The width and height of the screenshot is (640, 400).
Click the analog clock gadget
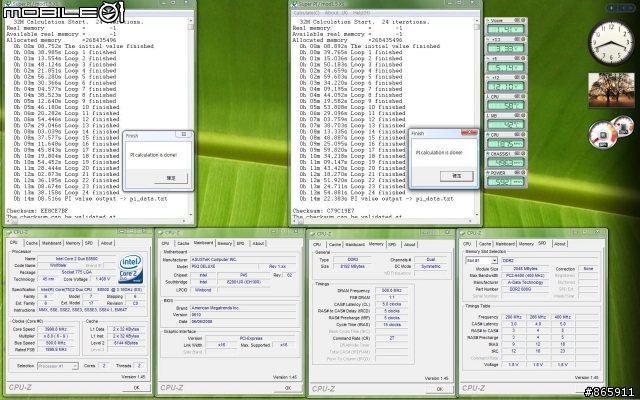611,42
